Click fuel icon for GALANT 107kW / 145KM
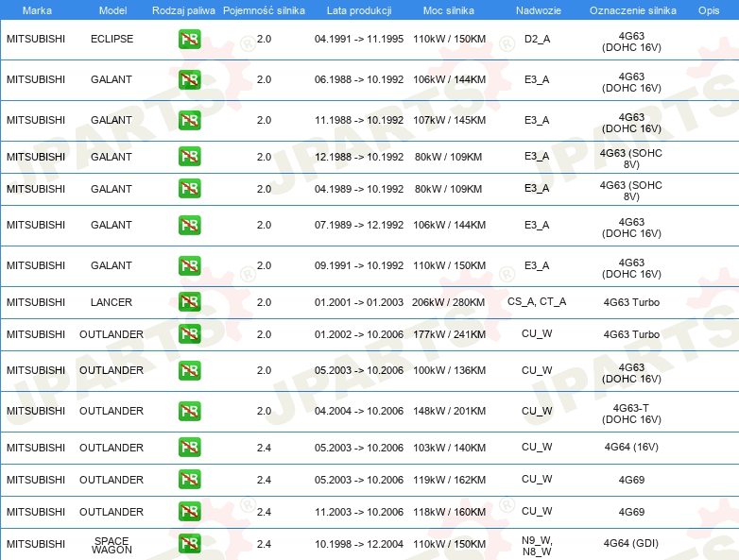Image resolution: width=739 pixels, height=560 pixels. [189, 120]
